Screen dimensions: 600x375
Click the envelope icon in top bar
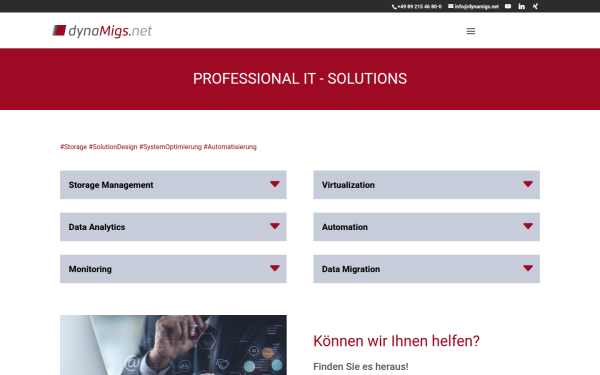pyautogui.click(x=451, y=6)
